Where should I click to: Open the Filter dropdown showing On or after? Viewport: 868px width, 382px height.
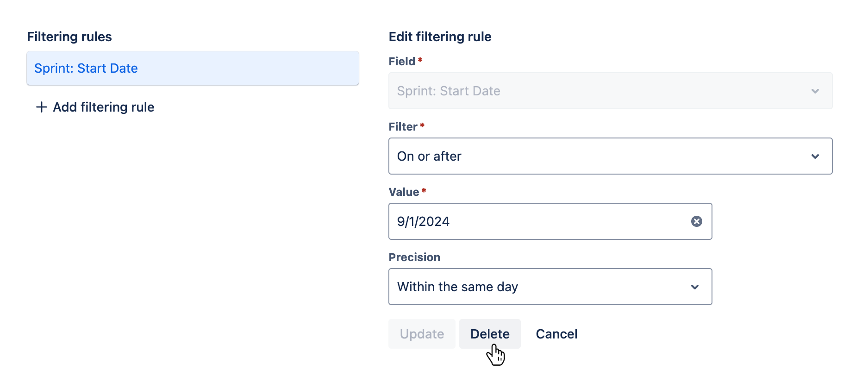pyautogui.click(x=610, y=156)
